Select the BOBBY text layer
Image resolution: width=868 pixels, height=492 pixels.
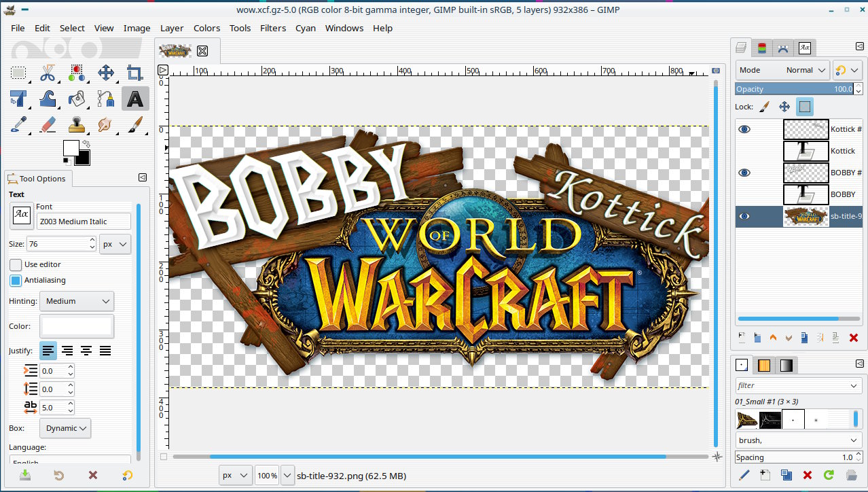(x=842, y=194)
